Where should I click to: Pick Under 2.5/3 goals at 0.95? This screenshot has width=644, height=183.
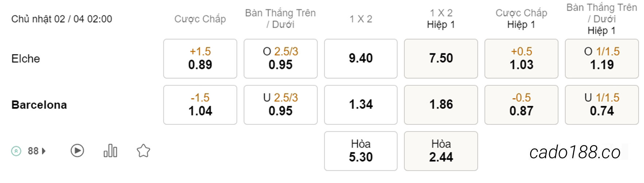280,105
